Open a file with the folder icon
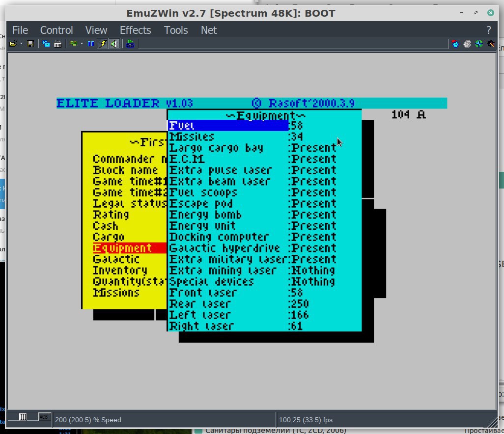 [13, 44]
